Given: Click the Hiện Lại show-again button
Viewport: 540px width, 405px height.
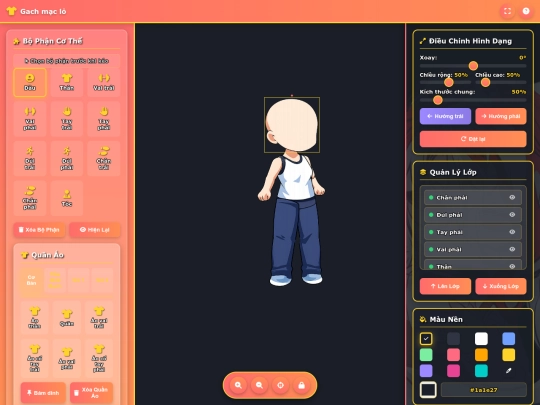Looking at the screenshot, I should coord(95,230).
